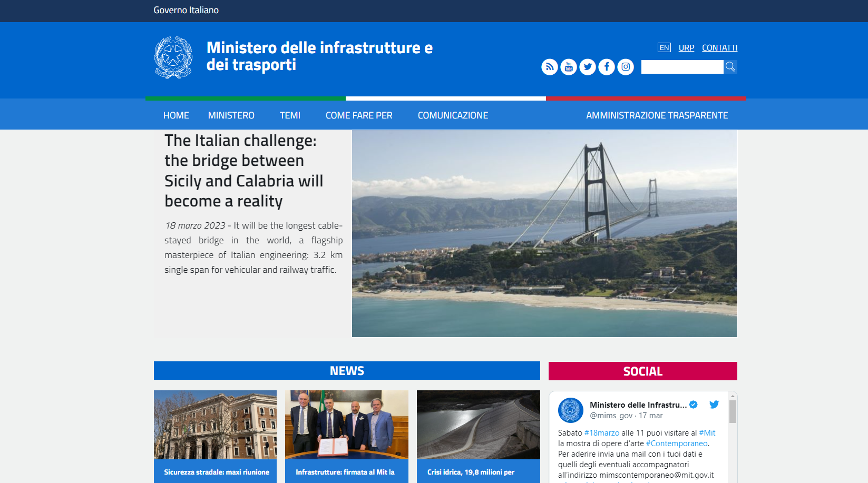Open the Crisi idrica news thumbnail

tap(478, 425)
